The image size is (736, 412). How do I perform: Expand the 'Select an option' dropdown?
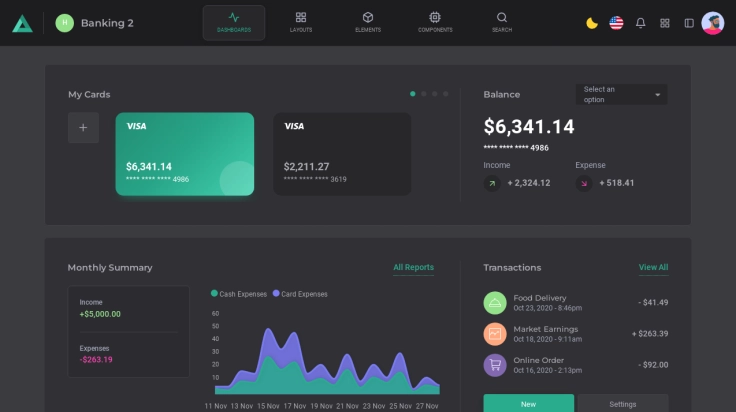[621, 94]
